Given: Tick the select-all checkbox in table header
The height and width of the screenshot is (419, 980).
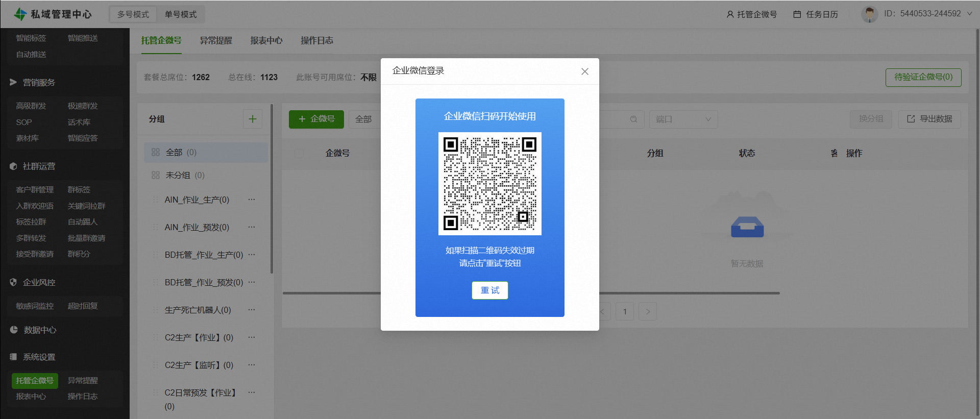Looking at the screenshot, I should tap(299, 153).
